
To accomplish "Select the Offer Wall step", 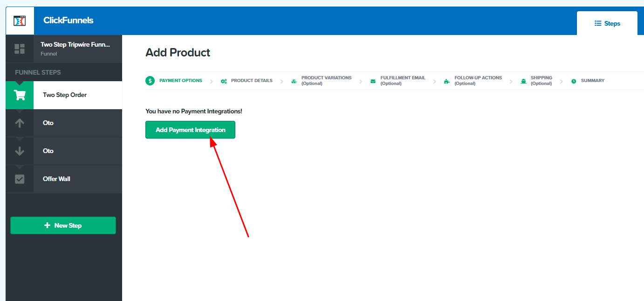I will click(64, 179).
